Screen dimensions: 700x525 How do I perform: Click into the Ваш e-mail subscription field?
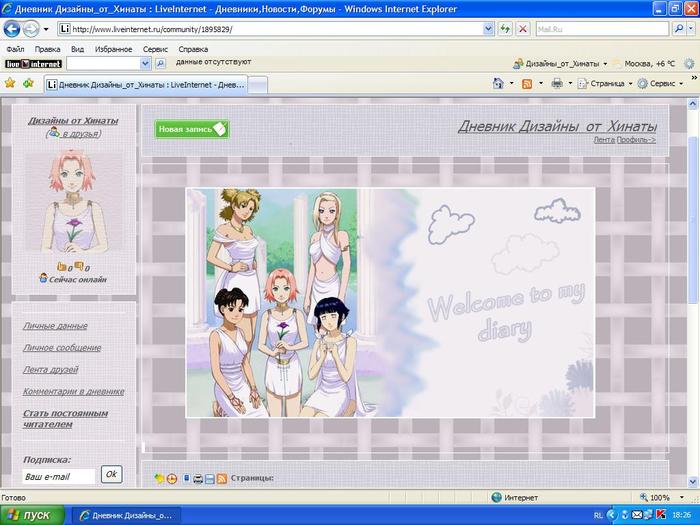tap(58, 476)
